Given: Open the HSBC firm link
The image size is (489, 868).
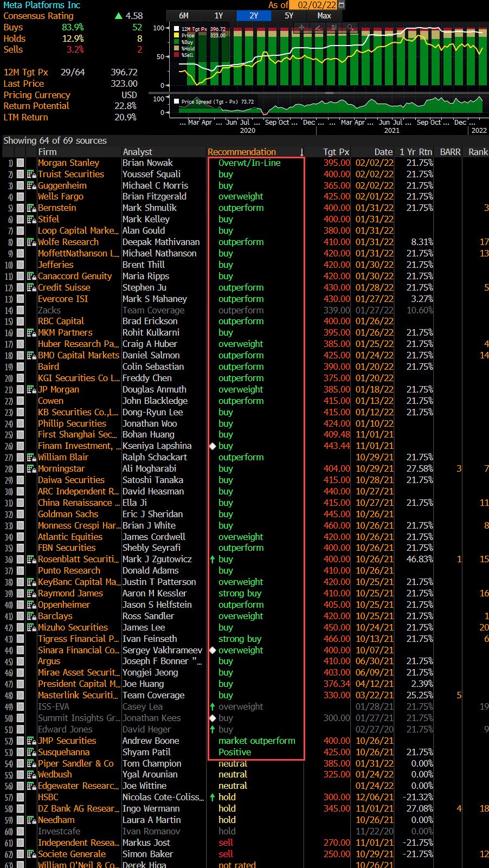Looking at the screenshot, I should pos(48,798).
